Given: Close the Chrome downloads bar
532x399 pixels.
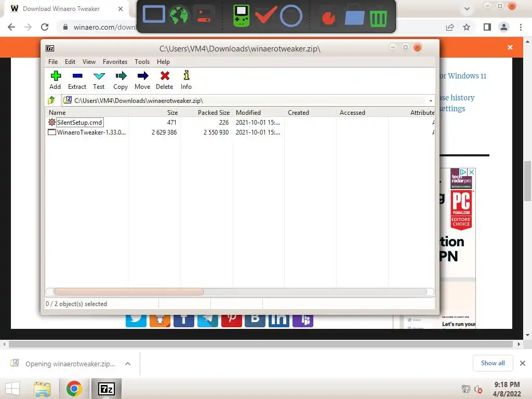Looking at the screenshot, I should click(x=523, y=363).
